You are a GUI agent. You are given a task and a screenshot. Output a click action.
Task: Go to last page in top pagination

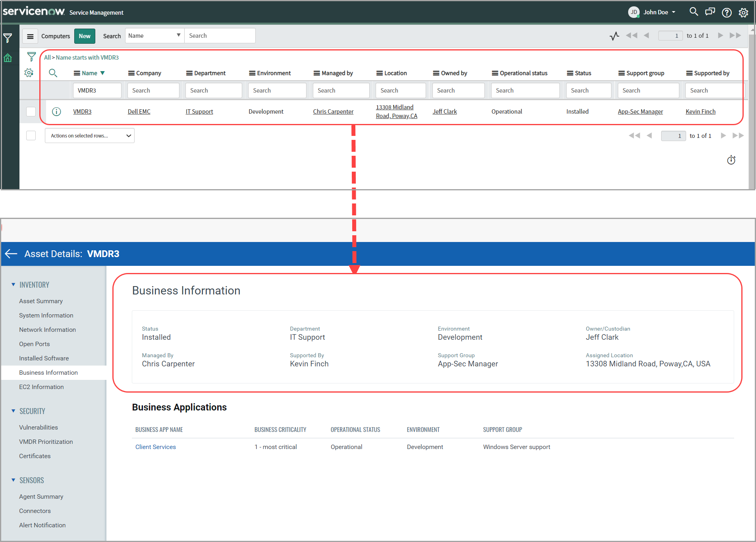tap(735, 35)
